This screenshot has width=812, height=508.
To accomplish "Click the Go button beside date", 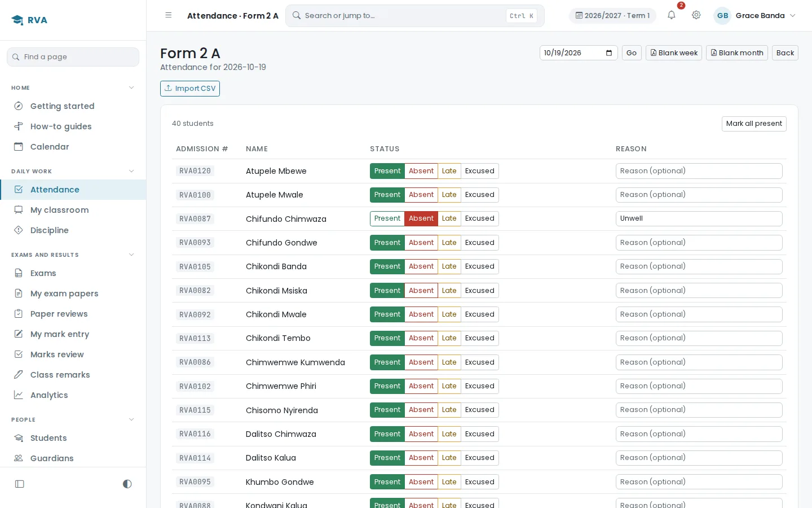I will 632,53.
